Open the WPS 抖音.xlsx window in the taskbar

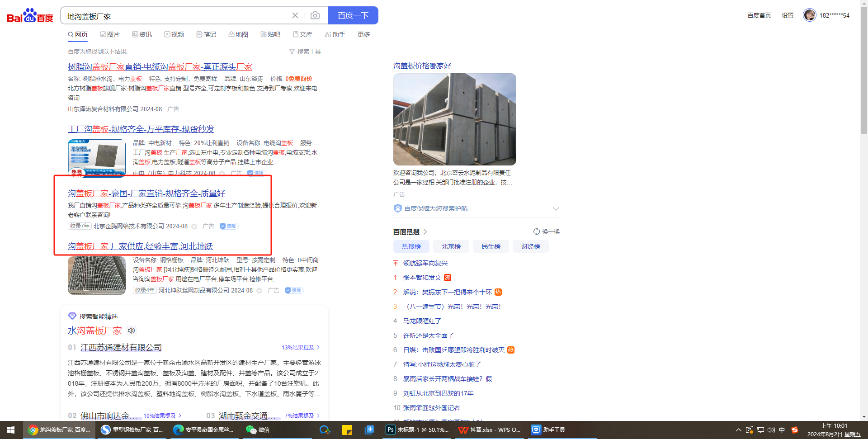[x=490, y=430]
